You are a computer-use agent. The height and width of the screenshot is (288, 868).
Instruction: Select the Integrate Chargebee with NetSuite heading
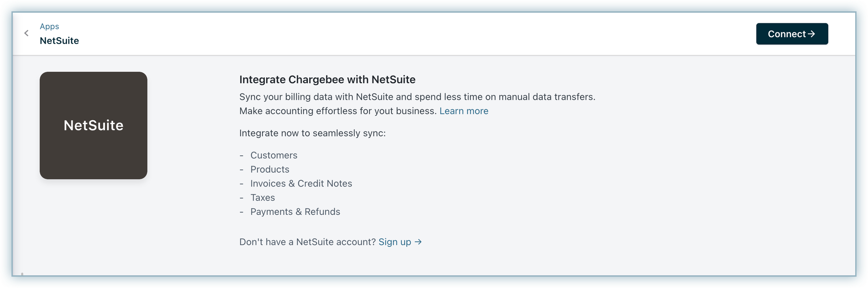tap(327, 79)
